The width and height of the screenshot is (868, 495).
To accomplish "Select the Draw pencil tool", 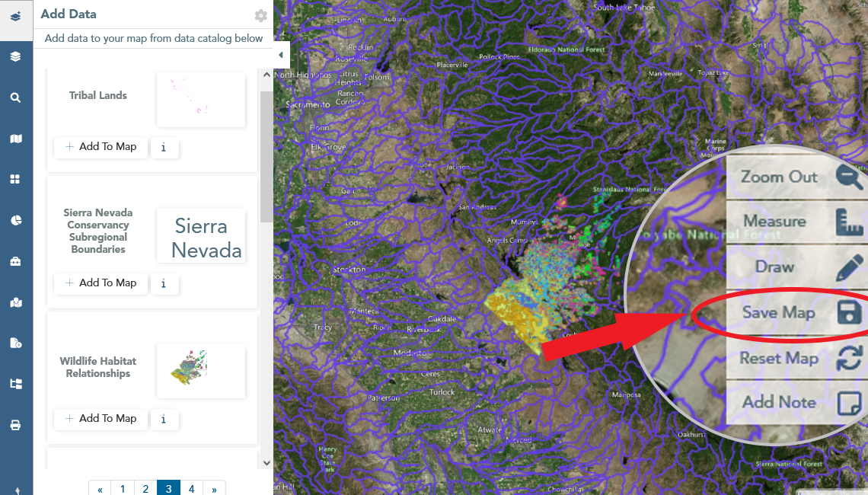I will pyautogui.click(x=797, y=267).
